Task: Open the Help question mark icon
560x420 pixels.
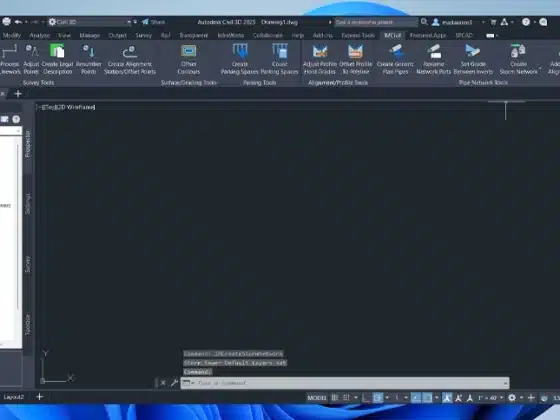Action: [526, 22]
